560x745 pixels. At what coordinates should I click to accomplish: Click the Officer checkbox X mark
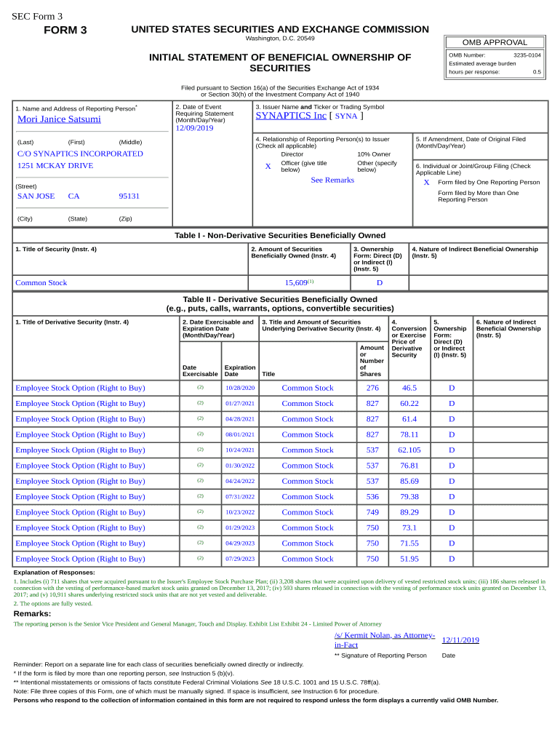(268, 167)
